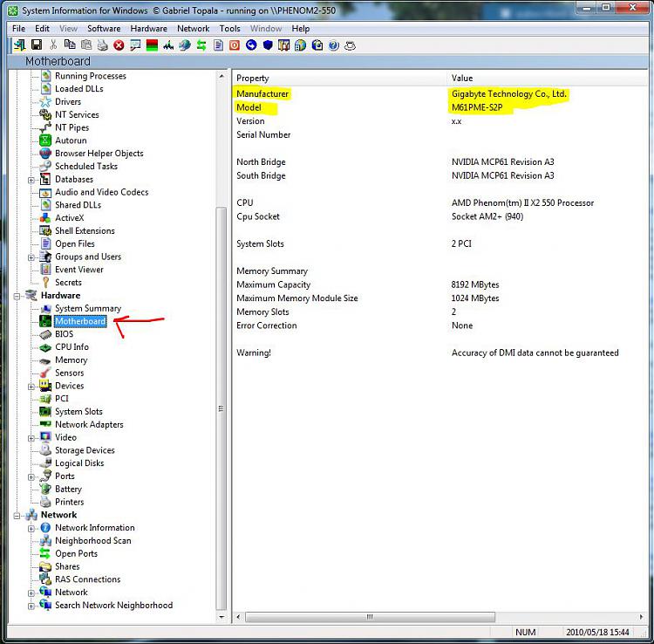This screenshot has height=644, width=654.
Task: Select CPU Info in the tree
Action: click(x=72, y=346)
